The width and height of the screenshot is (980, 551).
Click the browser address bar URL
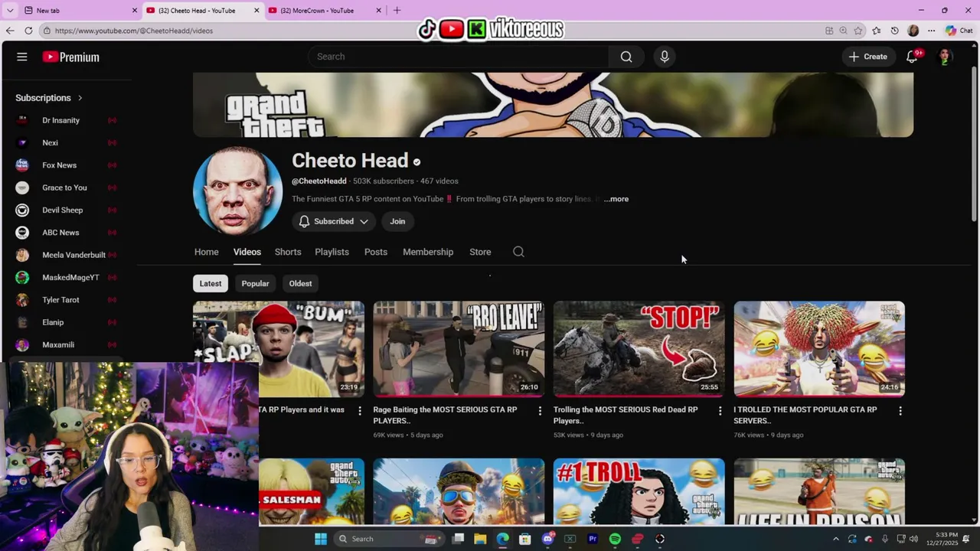pos(134,31)
